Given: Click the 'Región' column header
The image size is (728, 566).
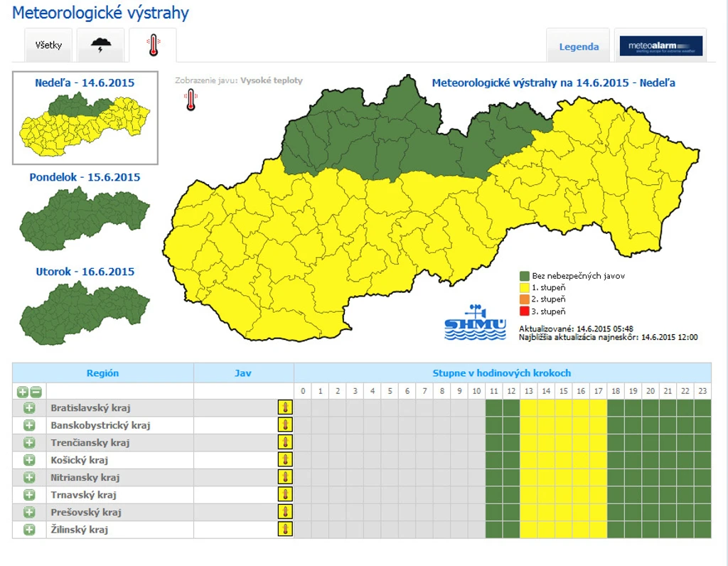Looking at the screenshot, I should 102,373.
